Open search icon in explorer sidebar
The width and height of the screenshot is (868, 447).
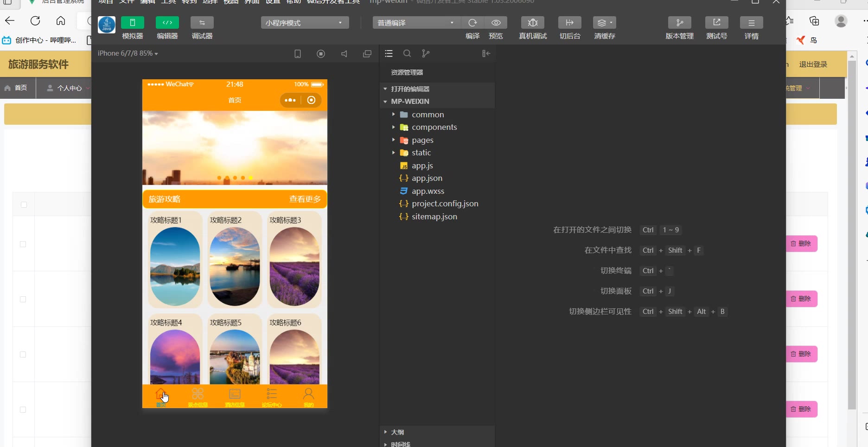point(407,54)
